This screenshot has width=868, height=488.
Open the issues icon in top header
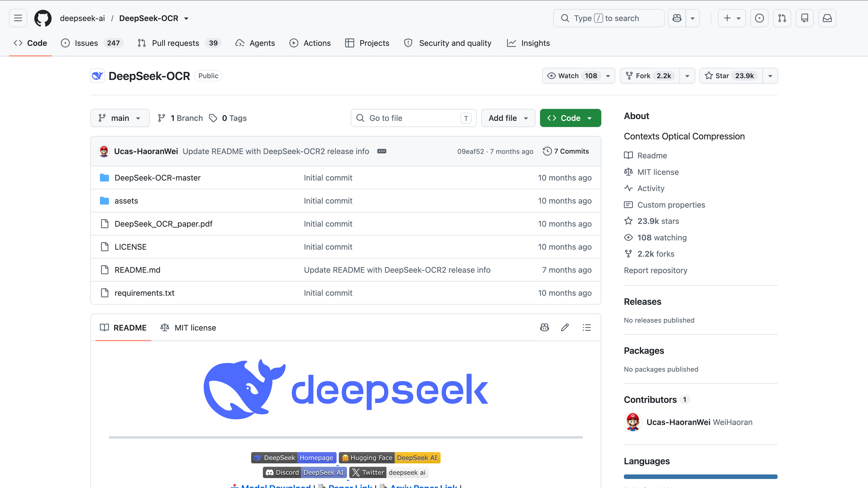(759, 18)
